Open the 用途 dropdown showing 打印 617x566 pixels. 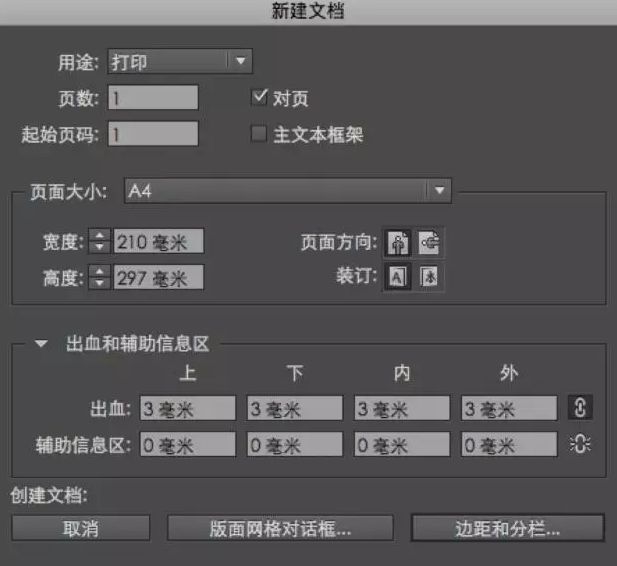pyautogui.click(x=179, y=62)
